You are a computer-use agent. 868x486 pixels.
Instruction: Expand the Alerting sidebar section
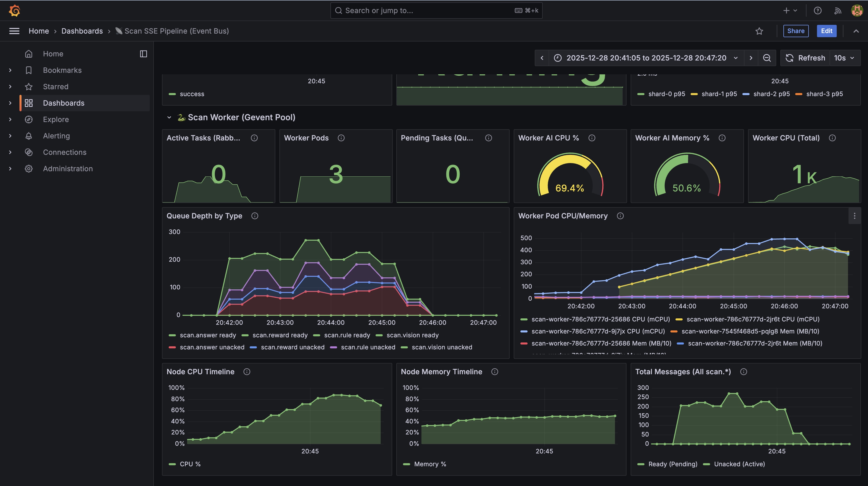pyautogui.click(x=10, y=136)
